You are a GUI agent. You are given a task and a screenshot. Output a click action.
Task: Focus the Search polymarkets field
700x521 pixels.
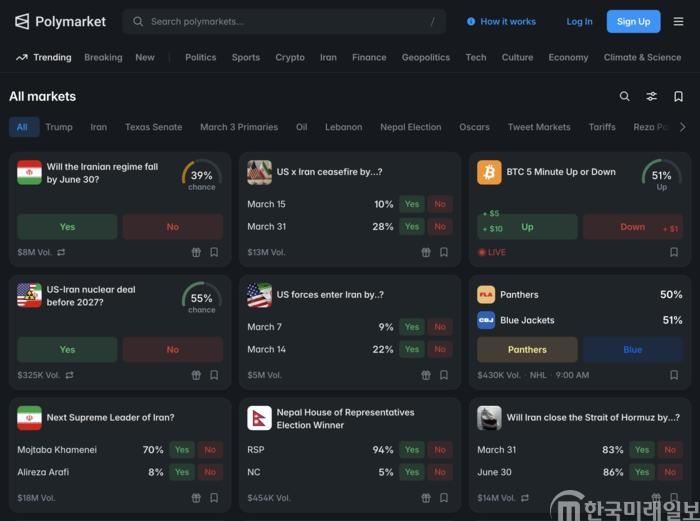pos(284,21)
